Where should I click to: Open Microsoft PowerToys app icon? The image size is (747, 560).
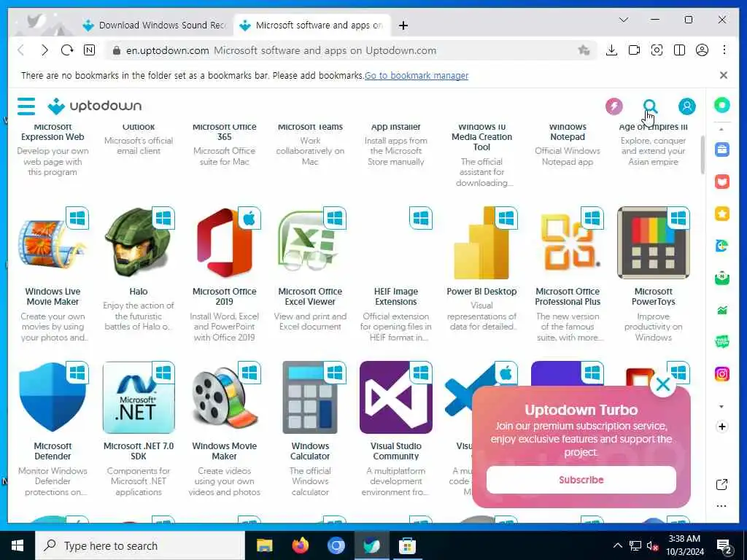pyautogui.click(x=653, y=244)
